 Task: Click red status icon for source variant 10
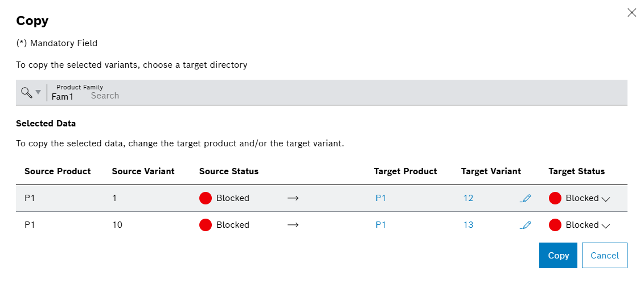(x=206, y=225)
